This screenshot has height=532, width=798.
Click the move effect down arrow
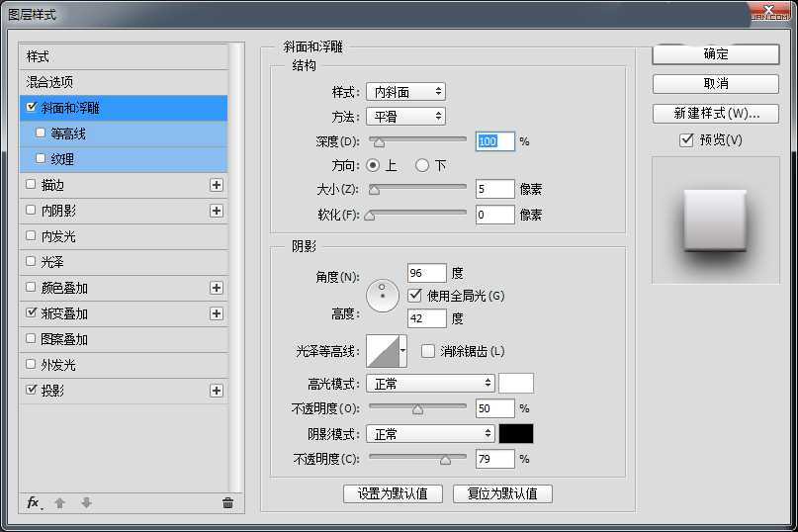(86, 502)
